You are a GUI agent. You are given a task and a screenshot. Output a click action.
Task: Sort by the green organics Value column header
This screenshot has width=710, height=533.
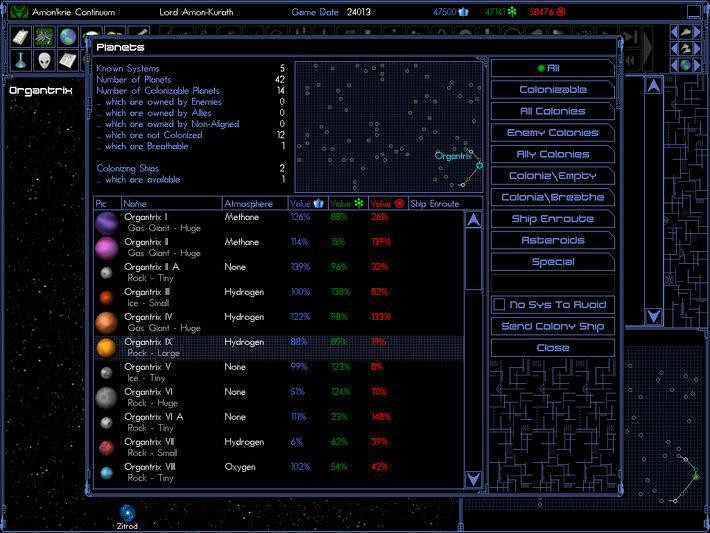(x=348, y=204)
